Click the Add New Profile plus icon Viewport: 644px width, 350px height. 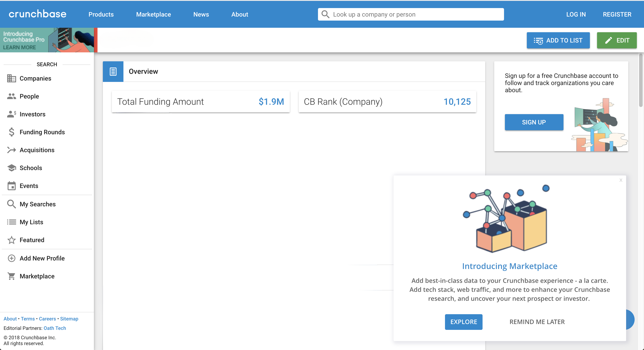[11, 258]
